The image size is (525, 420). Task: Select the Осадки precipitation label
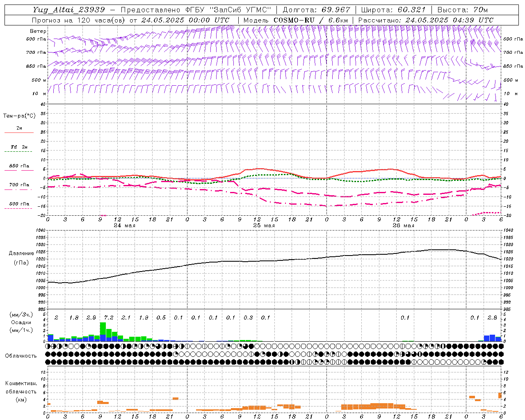pos(21,322)
